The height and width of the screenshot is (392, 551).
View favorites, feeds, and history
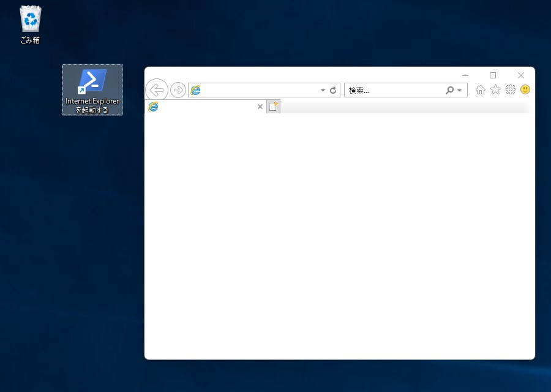(x=495, y=89)
